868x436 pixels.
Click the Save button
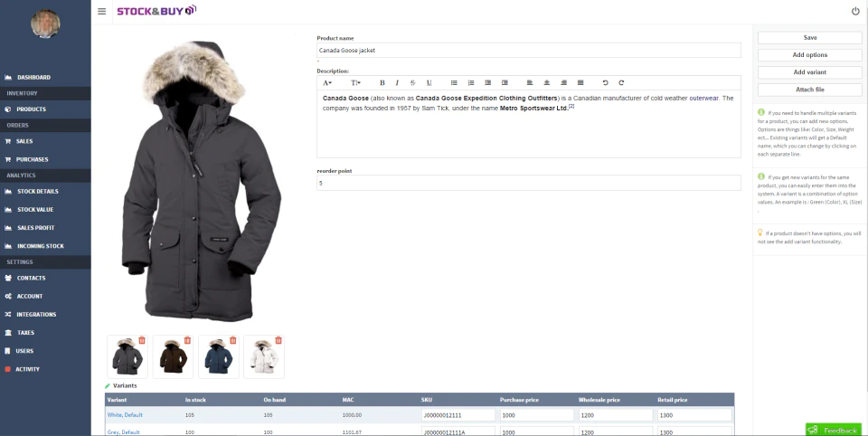[x=810, y=38]
